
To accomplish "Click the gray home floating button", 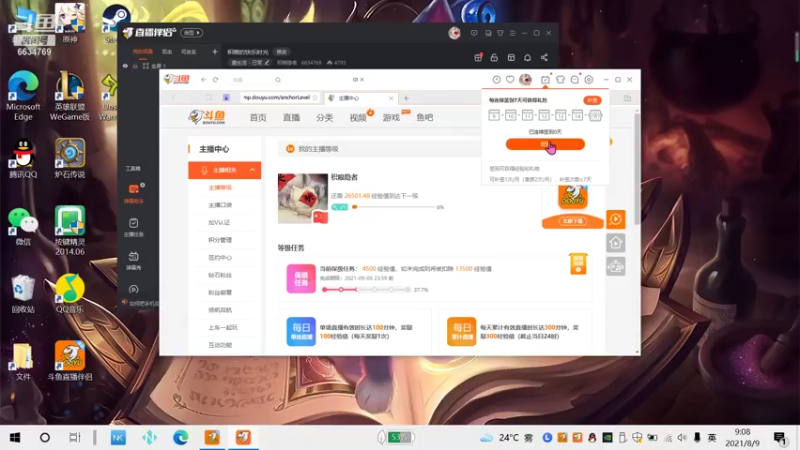I will click(x=616, y=243).
